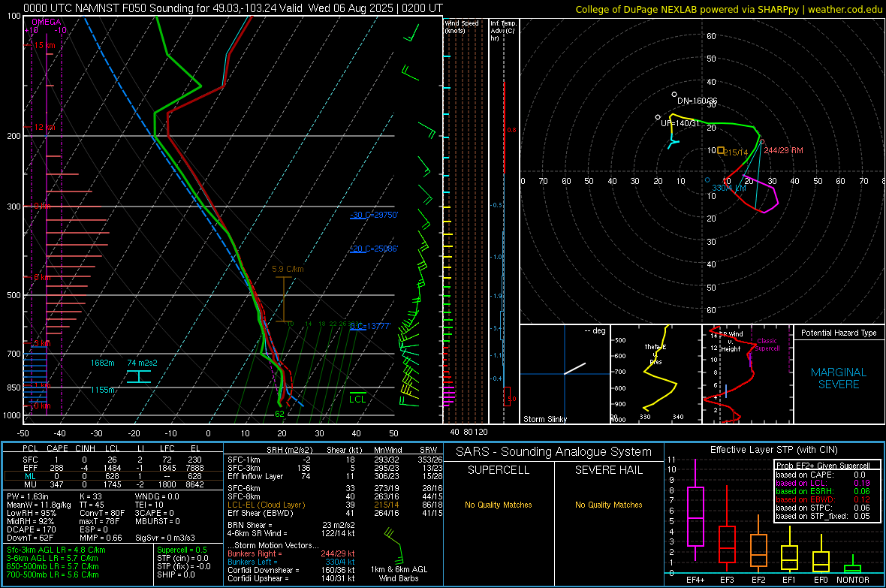Select the 'EFF' parcel row label
The width and height of the screenshot is (886, 588).
pos(30,468)
